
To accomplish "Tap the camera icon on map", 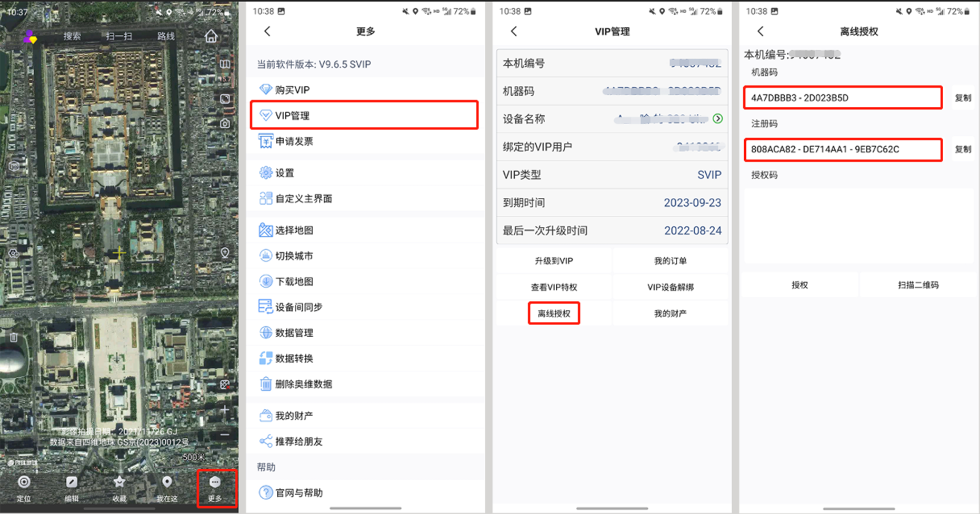I will (225, 124).
